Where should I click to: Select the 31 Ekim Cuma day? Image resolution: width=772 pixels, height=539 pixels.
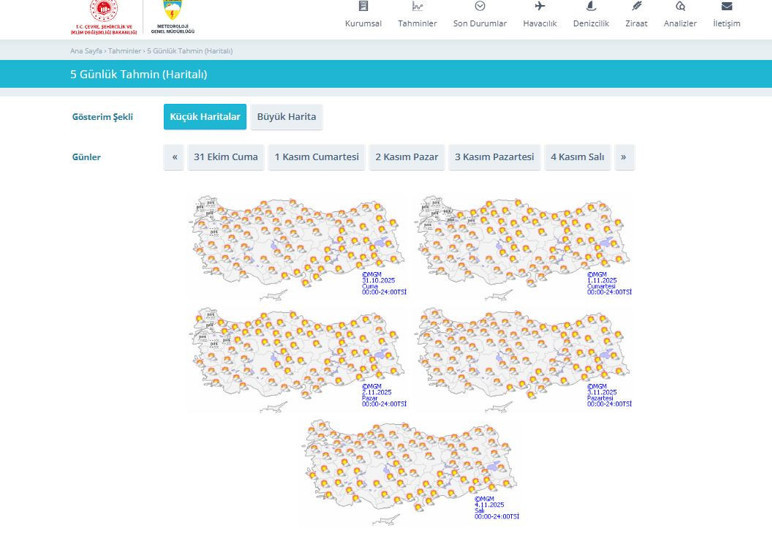226,157
